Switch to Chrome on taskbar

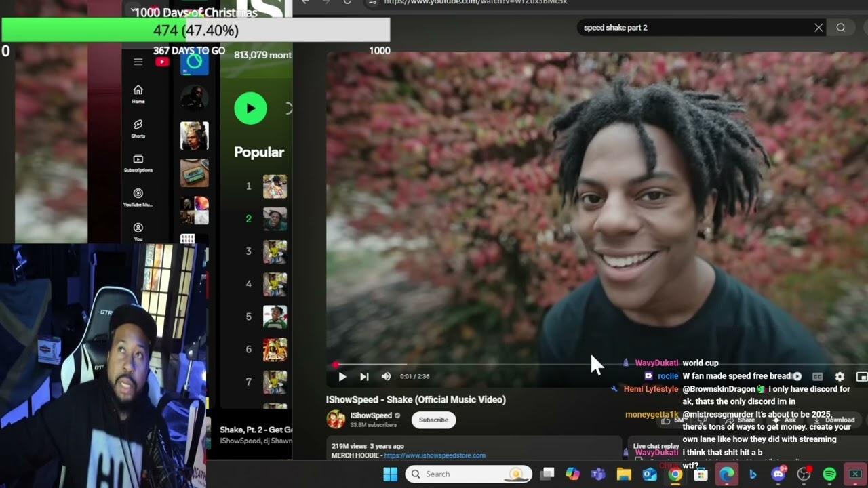point(675,474)
